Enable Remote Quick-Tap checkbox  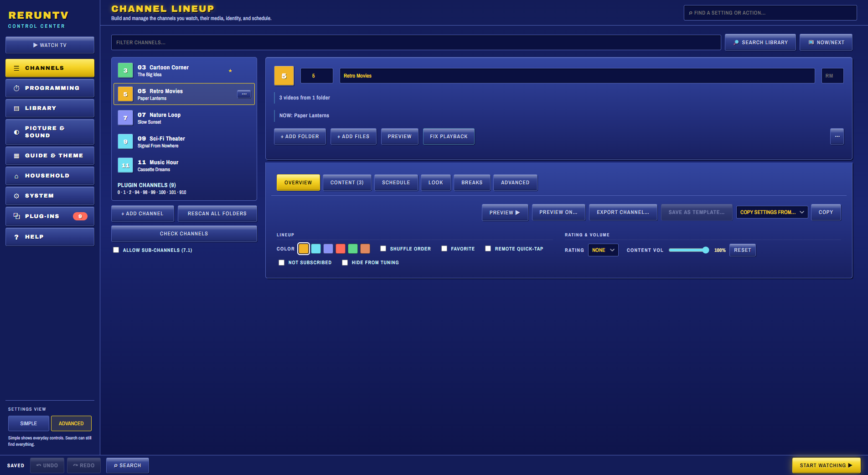pos(488,249)
